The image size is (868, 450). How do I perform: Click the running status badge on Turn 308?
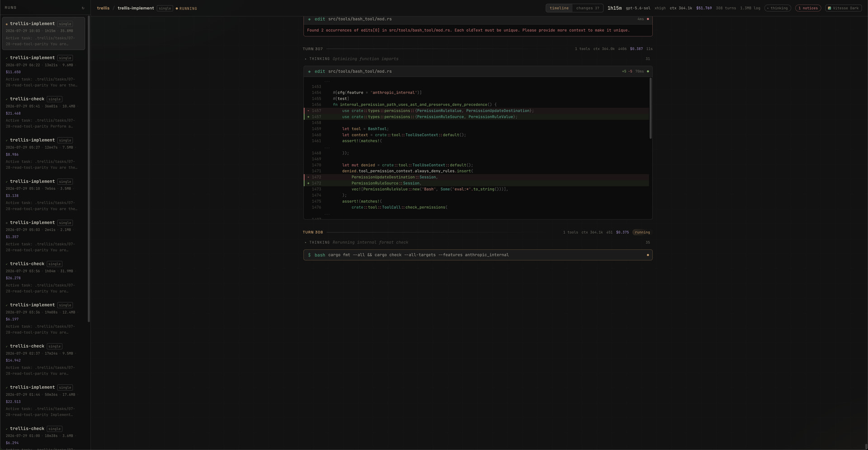point(642,232)
